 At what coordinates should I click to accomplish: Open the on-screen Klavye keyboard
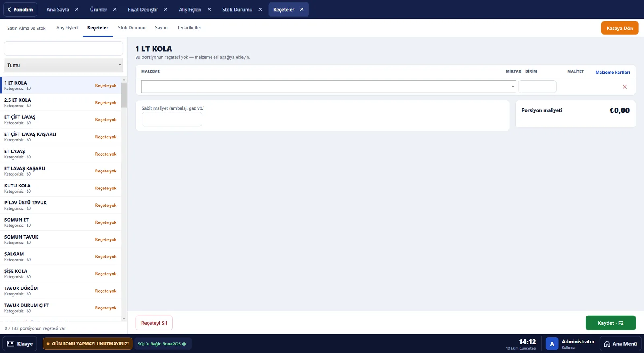coord(20,344)
